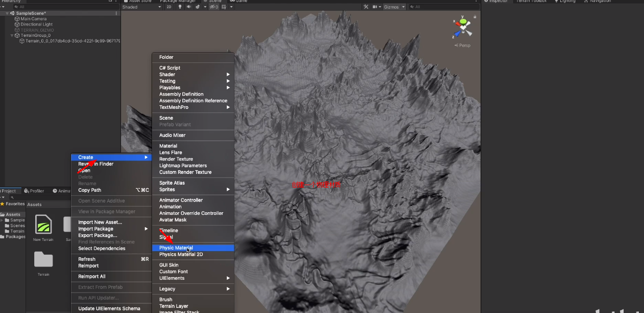Screen dimensions: 644x313
Task: Choose Reimport All from context menu
Action: coord(111,277)
